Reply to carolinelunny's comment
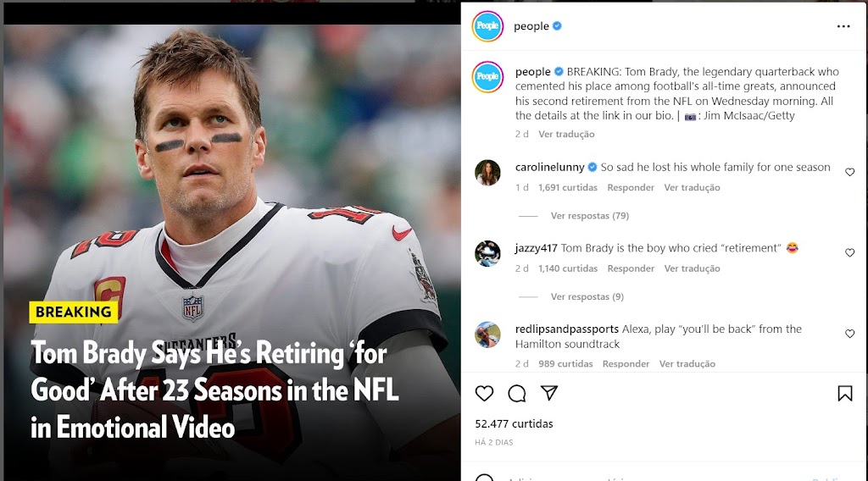This screenshot has width=868, height=481. coord(631,187)
